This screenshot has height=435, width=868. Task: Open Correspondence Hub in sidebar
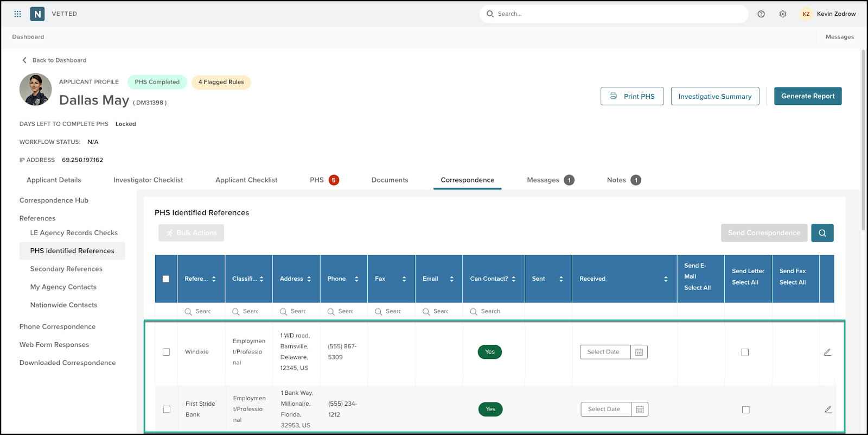tap(54, 200)
